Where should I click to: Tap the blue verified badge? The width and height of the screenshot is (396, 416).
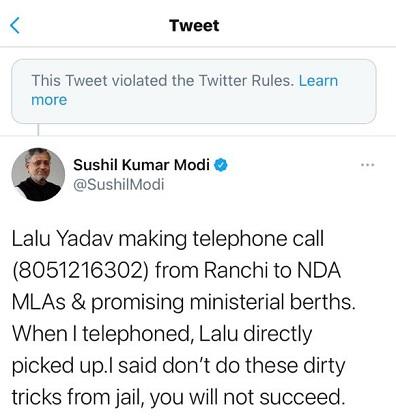tap(221, 165)
